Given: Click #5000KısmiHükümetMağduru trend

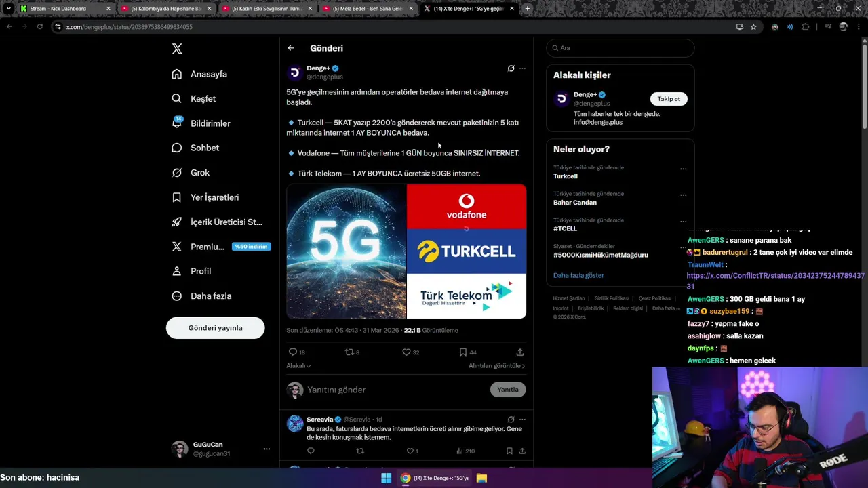Looking at the screenshot, I should pos(601,256).
